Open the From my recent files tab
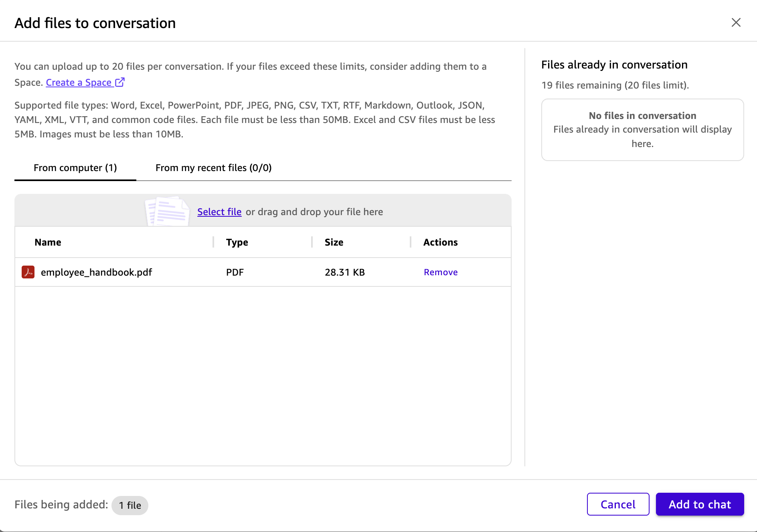Viewport: 757px width, 532px height. (x=213, y=168)
